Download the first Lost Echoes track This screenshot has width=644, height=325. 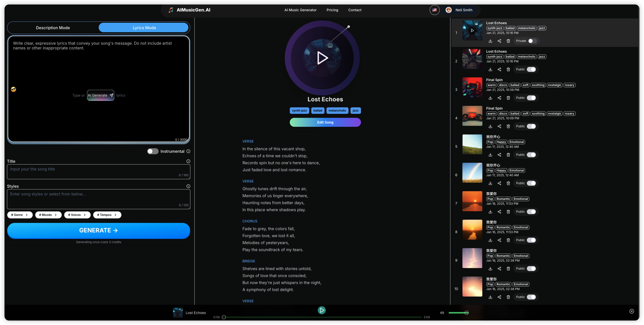click(x=490, y=41)
